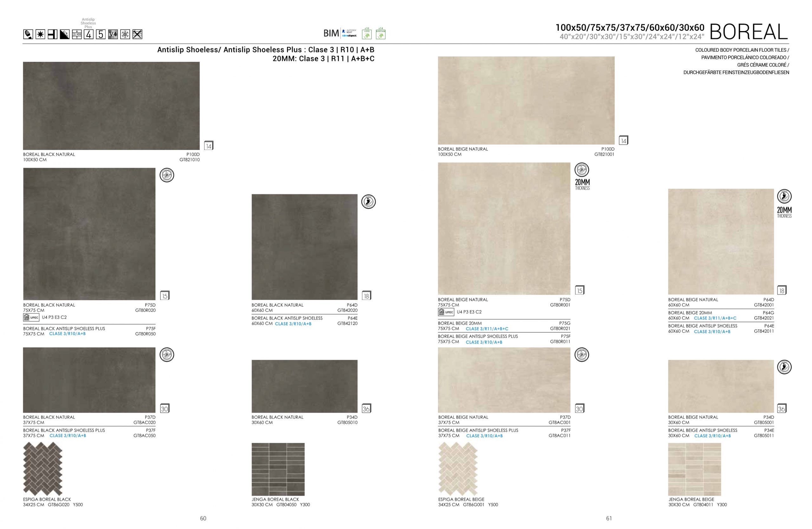812x529 pixels.
Task: Click box icon 36 beside Beige 30x60 tile
Action: 782,409
